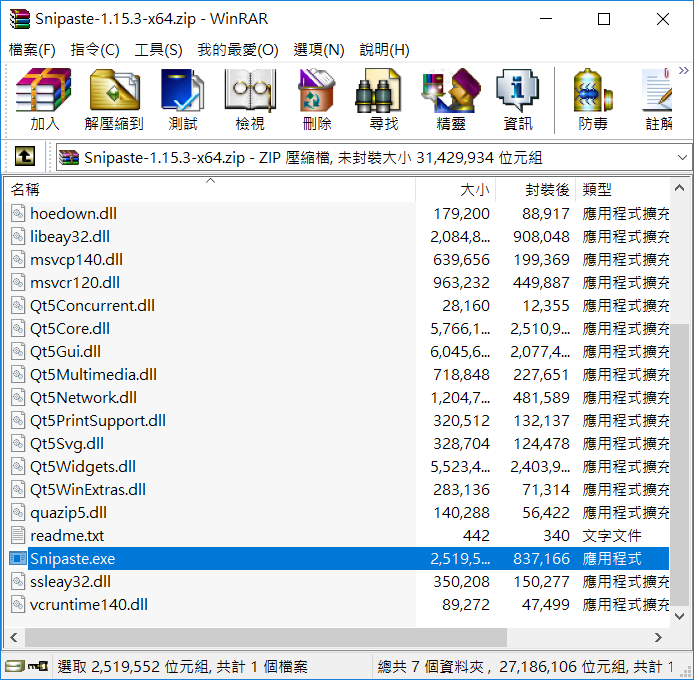This screenshot has height=680, width=694.
Task: Click the archive path field text
Action: click(312, 158)
